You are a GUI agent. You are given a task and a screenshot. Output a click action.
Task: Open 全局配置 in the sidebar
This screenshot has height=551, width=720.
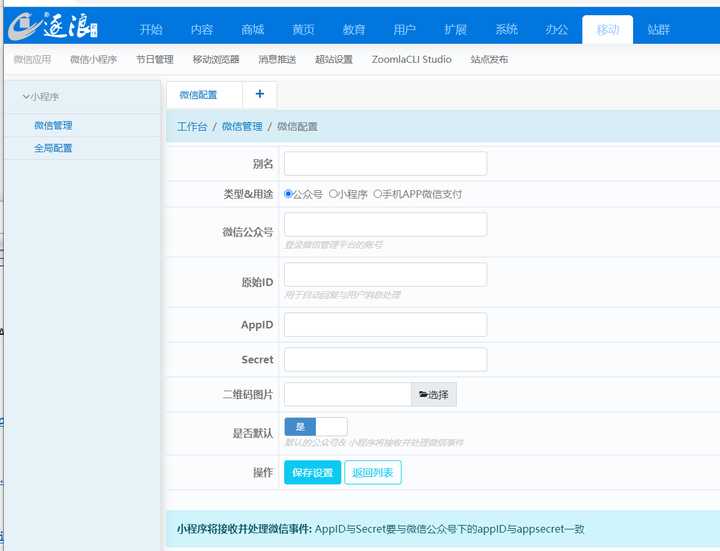point(53,148)
